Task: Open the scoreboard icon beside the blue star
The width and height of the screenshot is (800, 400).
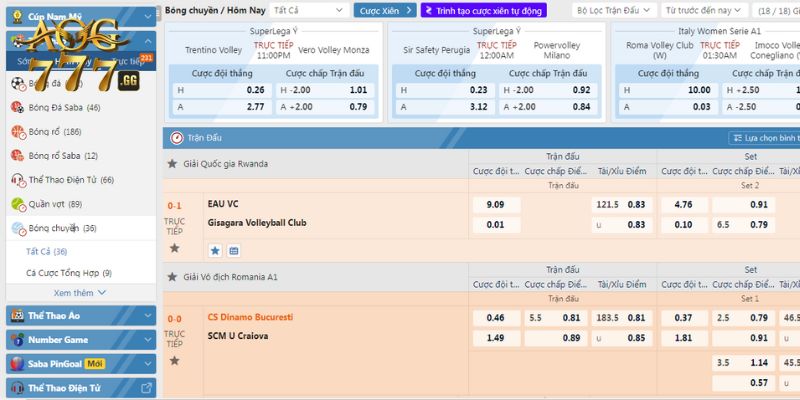Action: [x=234, y=250]
